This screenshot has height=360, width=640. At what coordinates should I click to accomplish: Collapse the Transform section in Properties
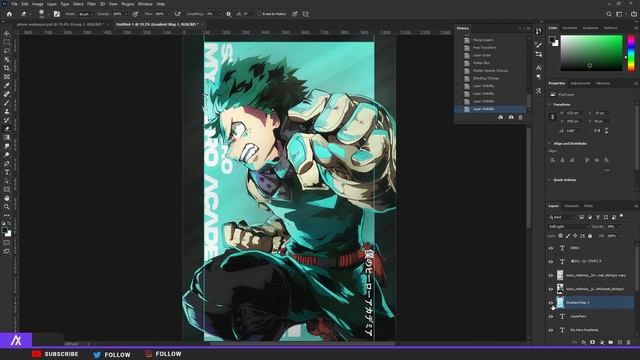[x=549, y=104]
